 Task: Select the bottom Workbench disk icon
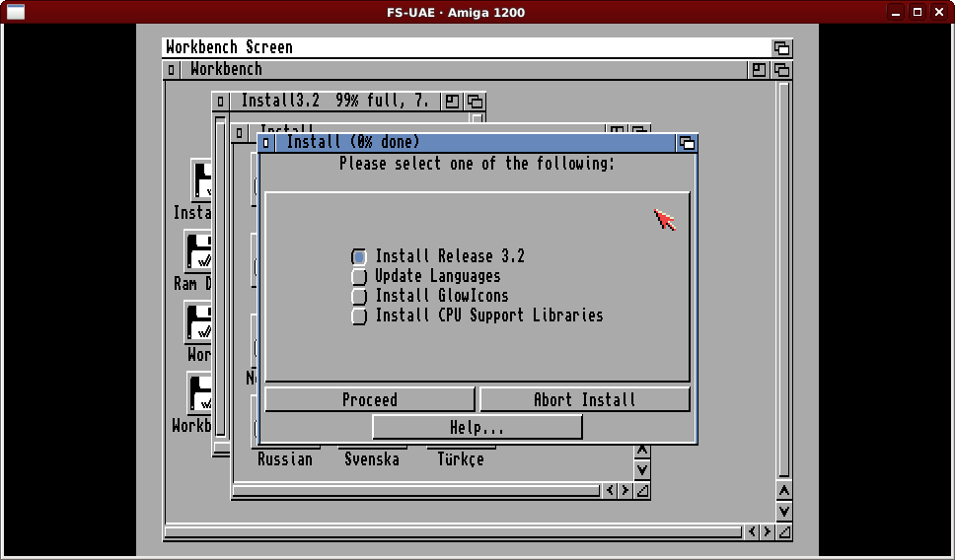[x=198, y=393]
